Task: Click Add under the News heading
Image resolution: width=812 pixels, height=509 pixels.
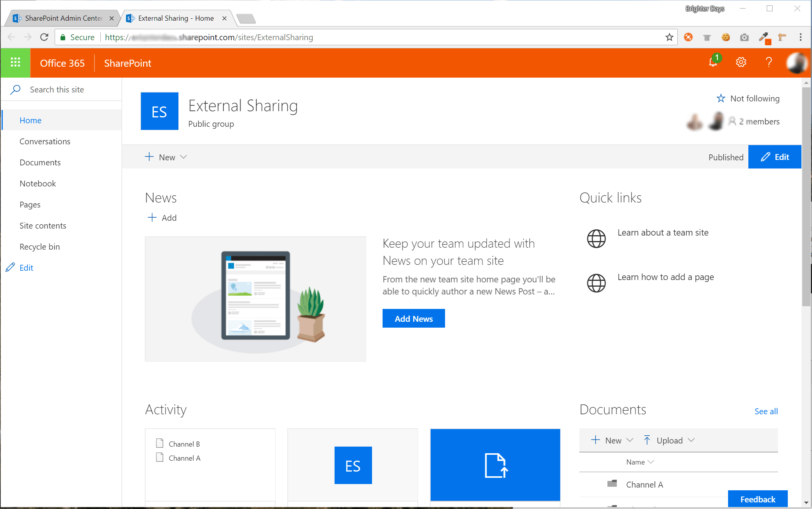Action: pyautogui.click(x=162, y=218)
